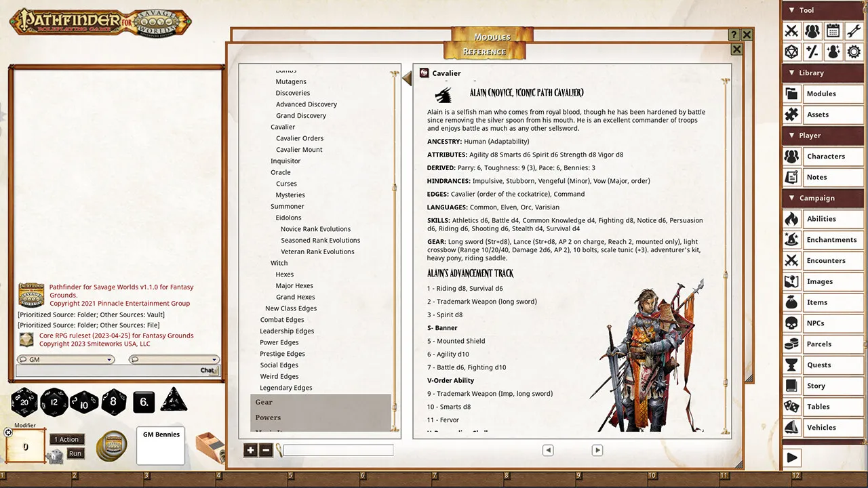Click the NPCs skull icon
This screenshot has height=488, width=868.
pyautogui.click(x=791, y=323)
